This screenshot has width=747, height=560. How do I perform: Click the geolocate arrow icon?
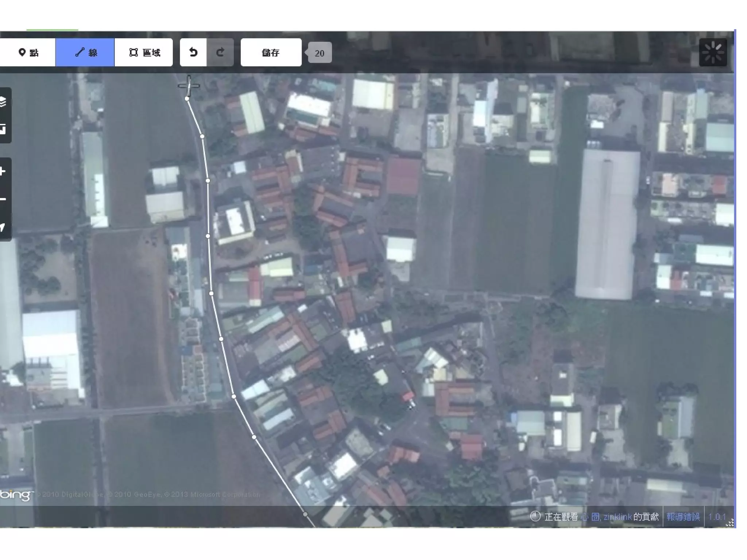click(3, 227)
